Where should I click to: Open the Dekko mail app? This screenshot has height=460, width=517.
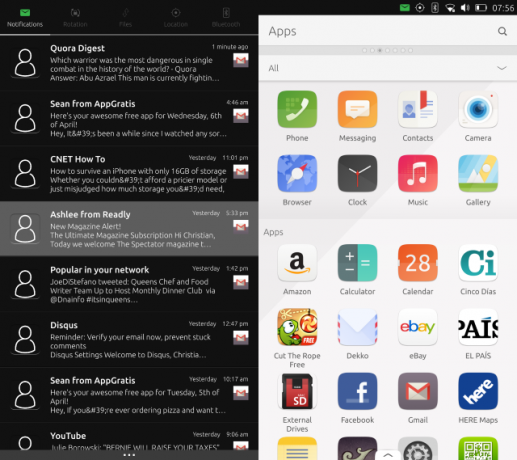pyautogui.click(x=357, y=327)
